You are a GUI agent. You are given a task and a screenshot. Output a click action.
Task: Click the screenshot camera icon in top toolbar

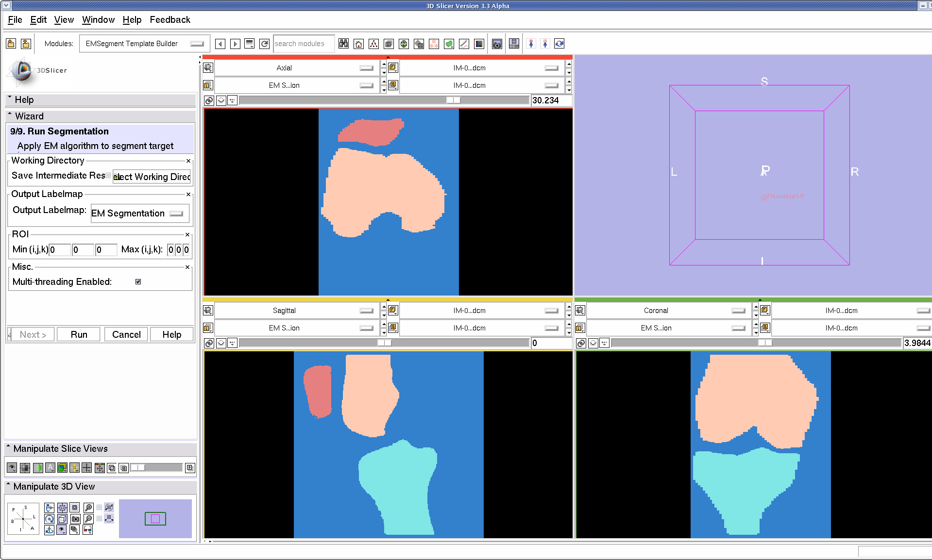pyautogui.click(x=496, y=44)
